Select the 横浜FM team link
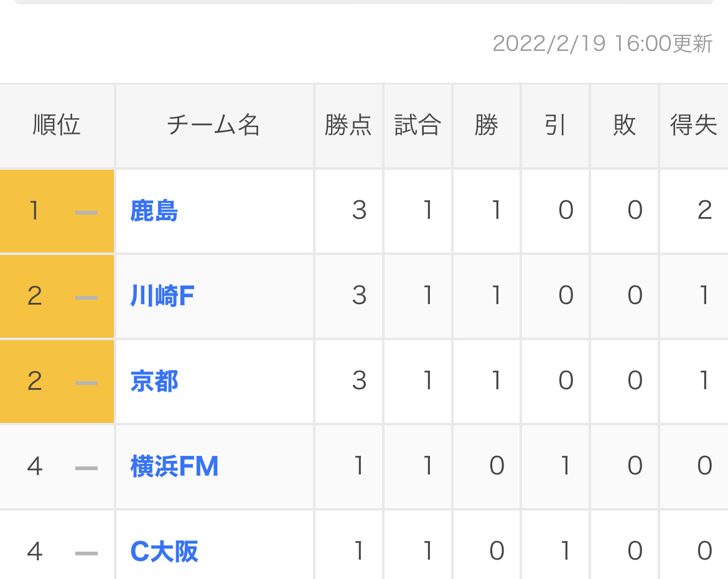The height and width of the screenshot is (579, 728). 174,466
